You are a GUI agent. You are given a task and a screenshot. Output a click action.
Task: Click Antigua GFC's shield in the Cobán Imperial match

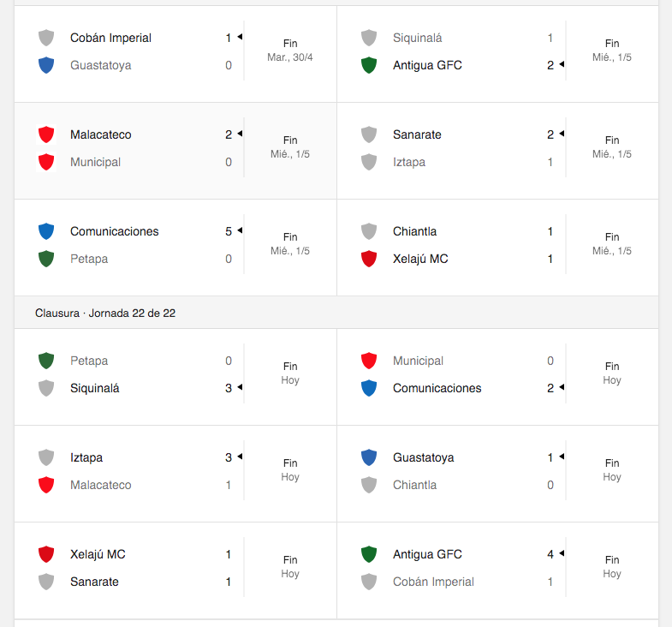[x=369, y=554]
